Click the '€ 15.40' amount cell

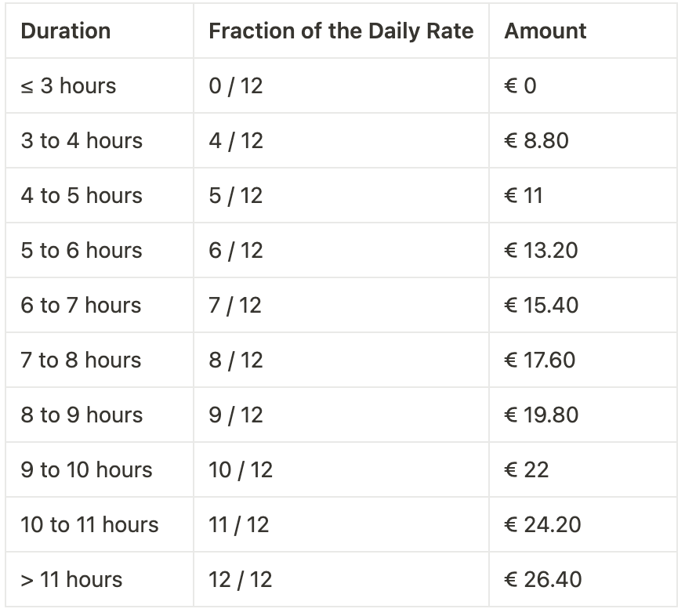[x=583, y=305]
